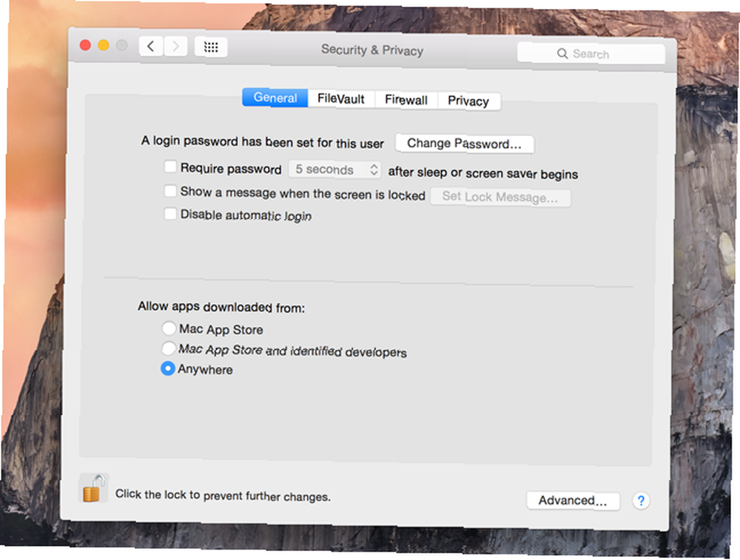Switch to the General tab
The image size is (740, 560).
tap(275, 98)
